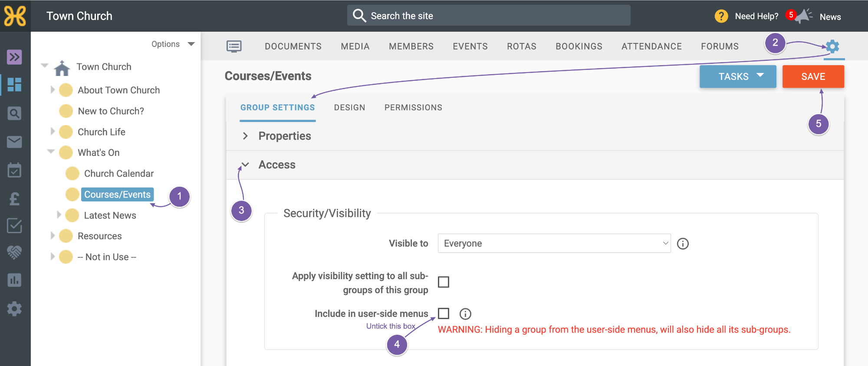
Task: Open the bar chart reports icon
Action: click(x=14, y=280)
